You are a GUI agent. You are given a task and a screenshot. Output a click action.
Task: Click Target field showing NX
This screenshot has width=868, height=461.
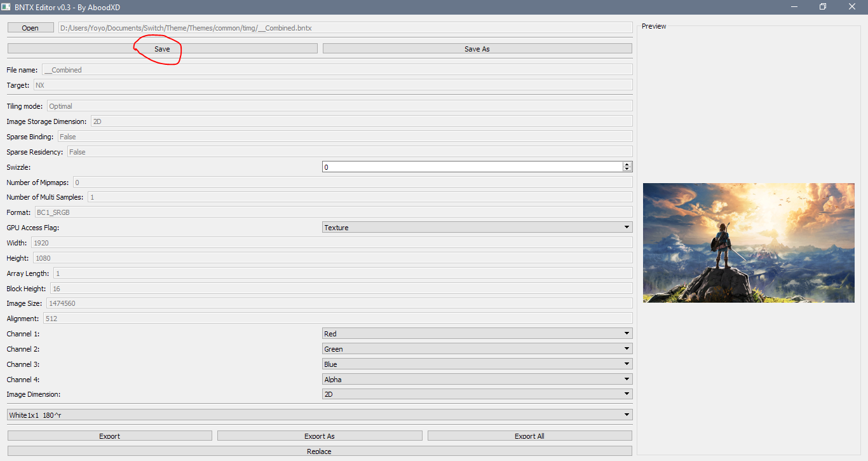(x=333, y=85)
